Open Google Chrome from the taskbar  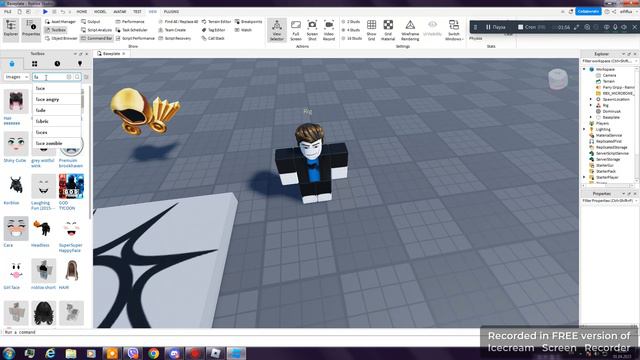point(153,353)
